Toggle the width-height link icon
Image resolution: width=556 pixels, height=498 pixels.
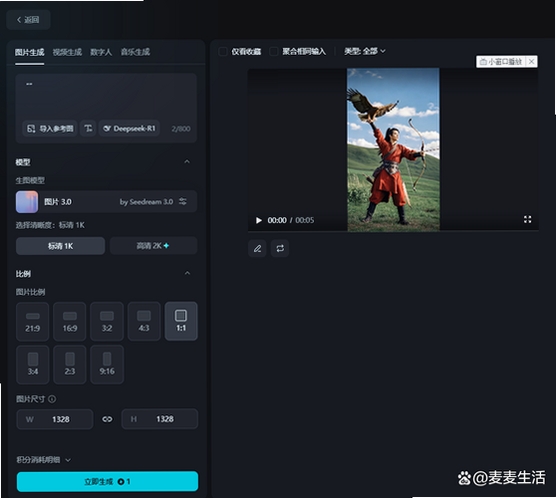coord(107,419)
